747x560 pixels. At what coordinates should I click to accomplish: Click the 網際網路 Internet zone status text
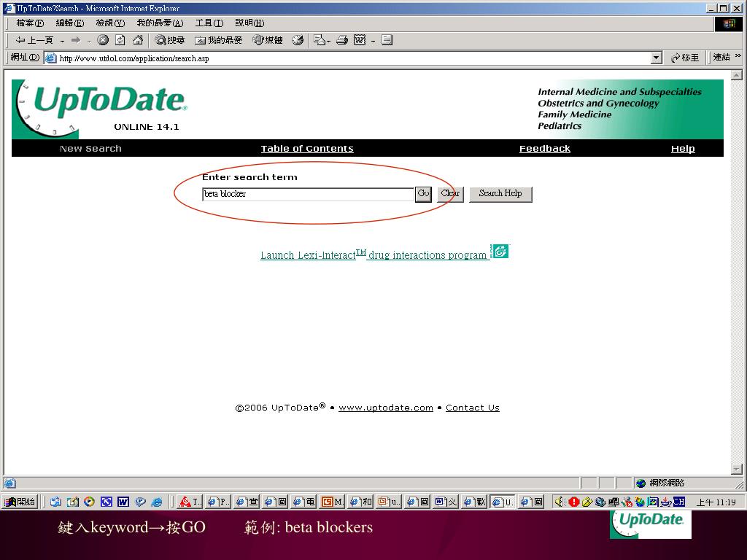point(667,483)
